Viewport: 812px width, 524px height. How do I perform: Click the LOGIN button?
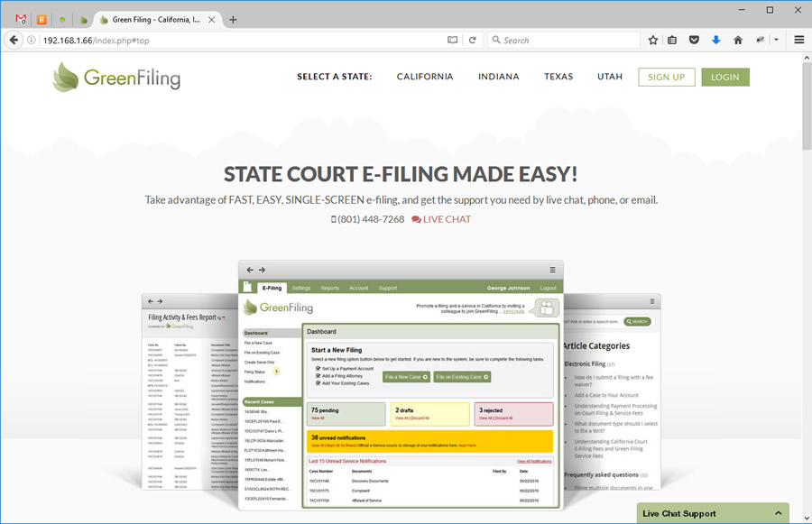[x=725, y=78]
